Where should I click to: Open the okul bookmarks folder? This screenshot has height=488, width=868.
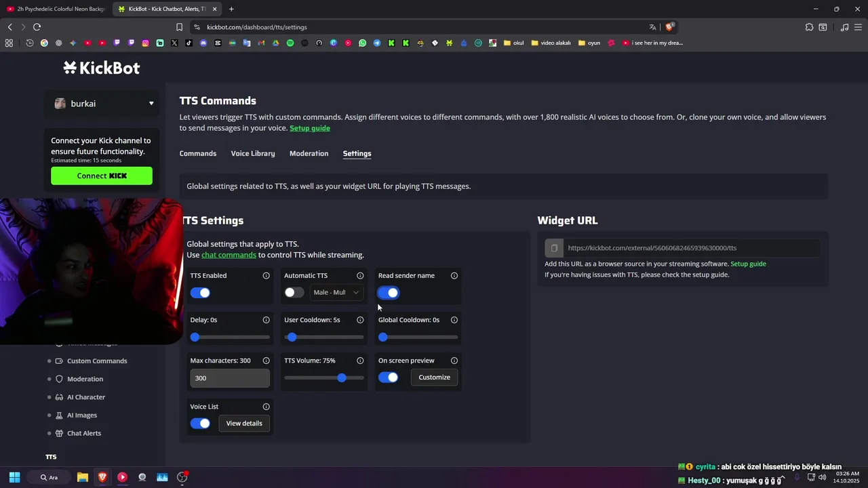pyautogui.click(x=513, y=43)
